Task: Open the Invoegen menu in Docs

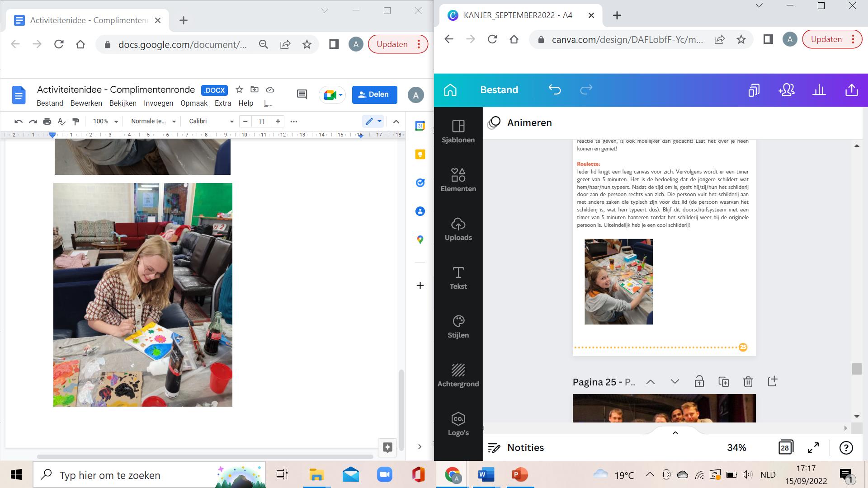Action: (x=158, y=103)
